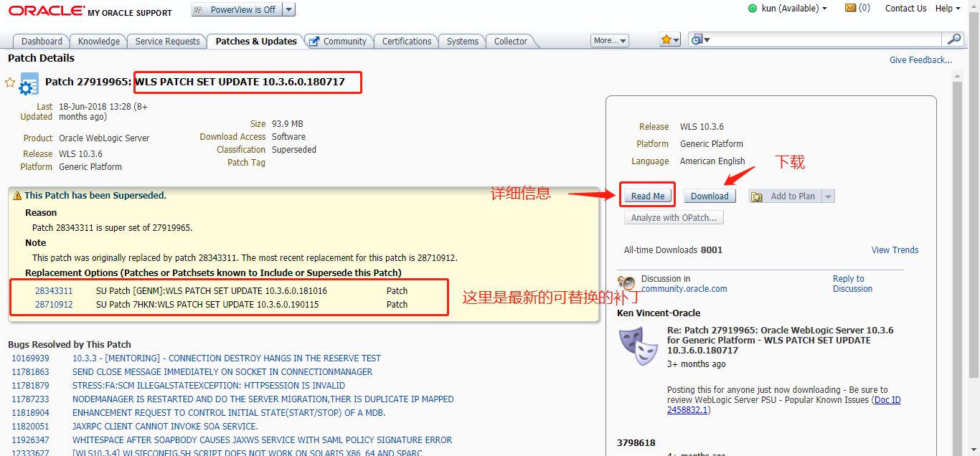
Task: Switch to the Dashboard tab
Action: tap(42, 41)
